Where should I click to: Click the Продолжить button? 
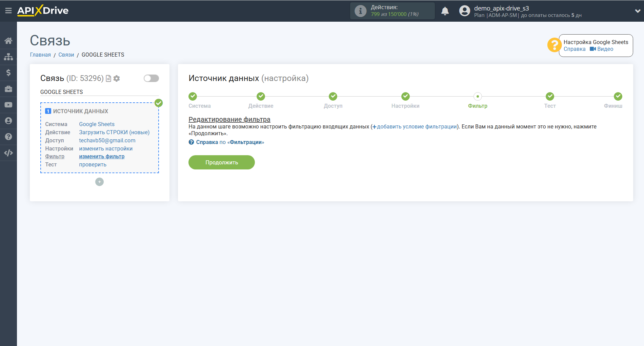pos(221,162)
